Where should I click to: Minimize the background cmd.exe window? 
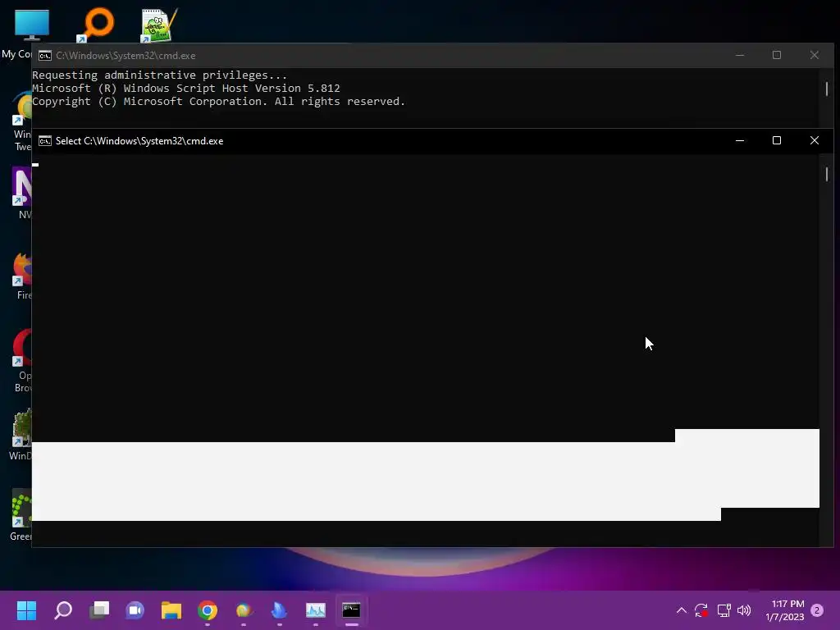(740, 55)
